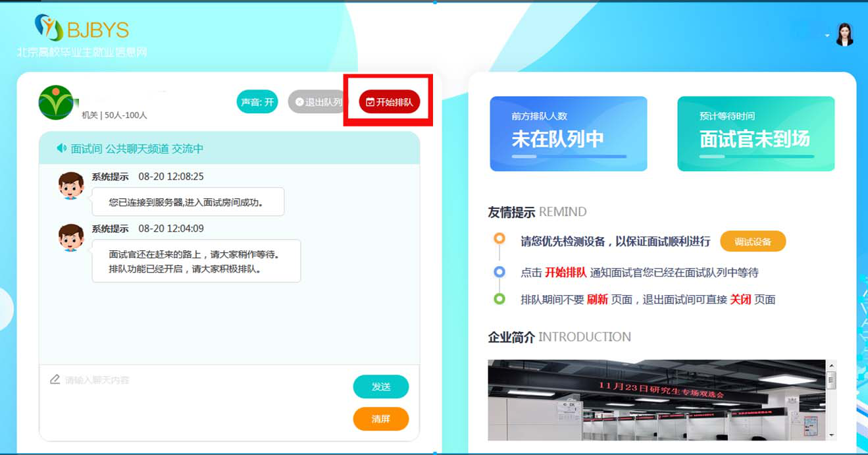Clear the chat with 清屏 button
868x455 pixels.
click(x=381, y=419)
